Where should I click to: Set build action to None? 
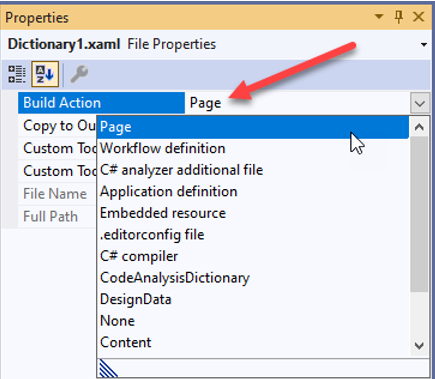(253, 321)
